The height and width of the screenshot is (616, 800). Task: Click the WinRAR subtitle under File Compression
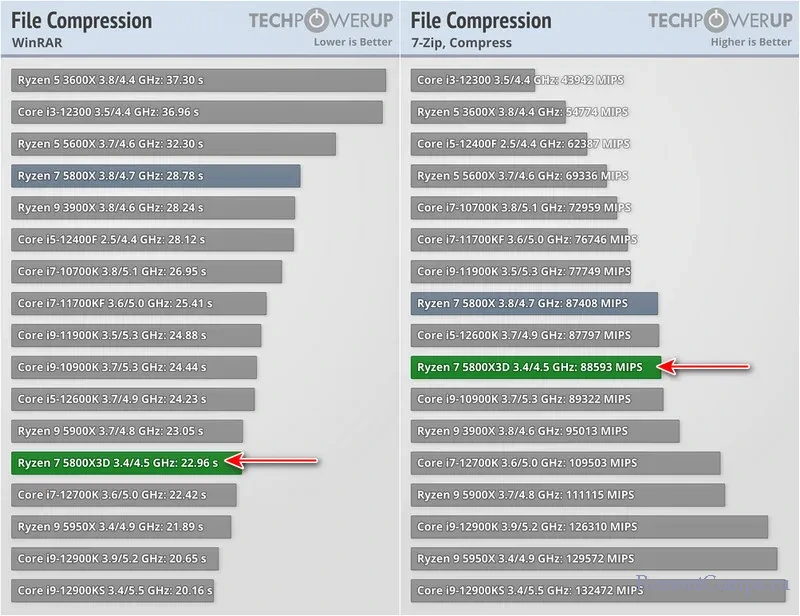[36, 43]
